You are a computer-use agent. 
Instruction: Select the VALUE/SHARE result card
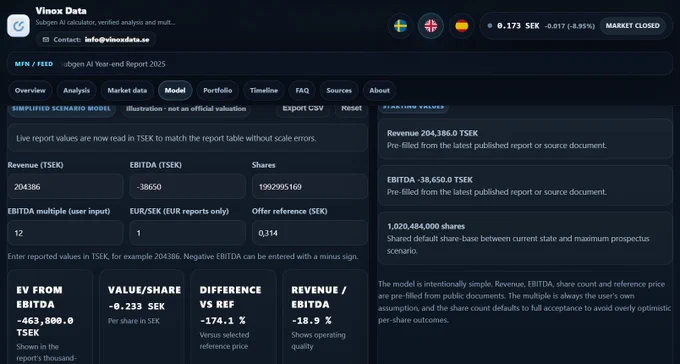[x=142, y=317]
